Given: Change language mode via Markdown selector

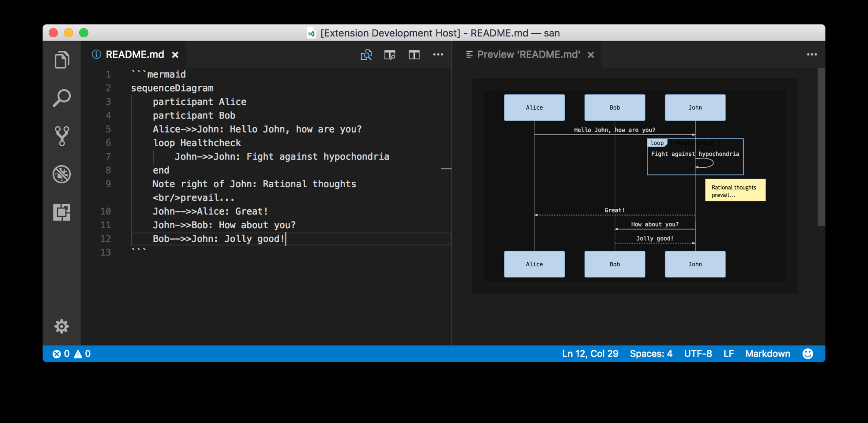Looking at the screenshot, I should click(x=768, y=354).
